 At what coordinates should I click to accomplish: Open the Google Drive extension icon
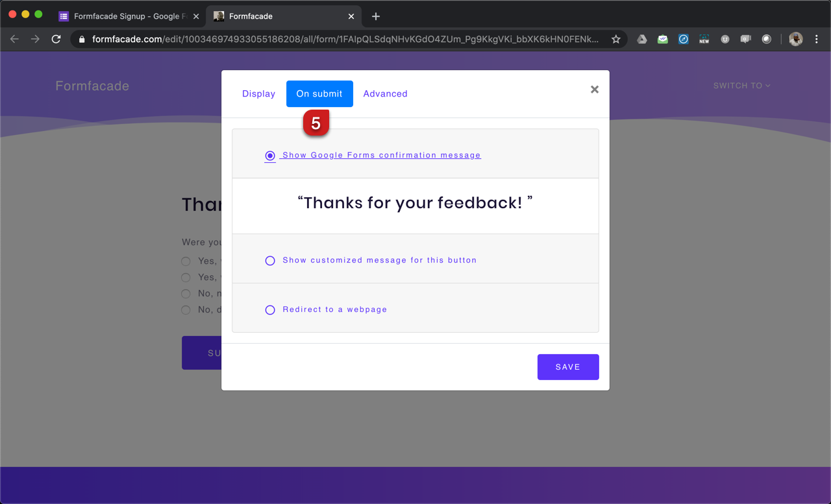(641, 39)
